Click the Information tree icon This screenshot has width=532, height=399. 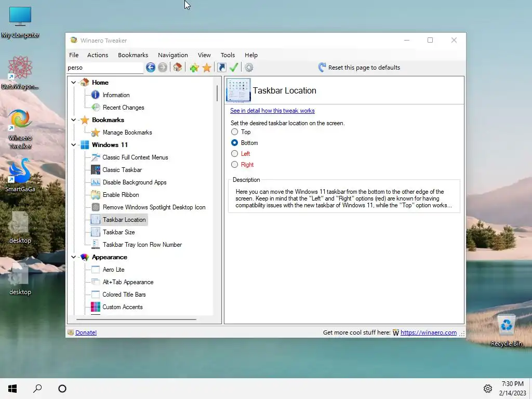(x=96, y=95)
